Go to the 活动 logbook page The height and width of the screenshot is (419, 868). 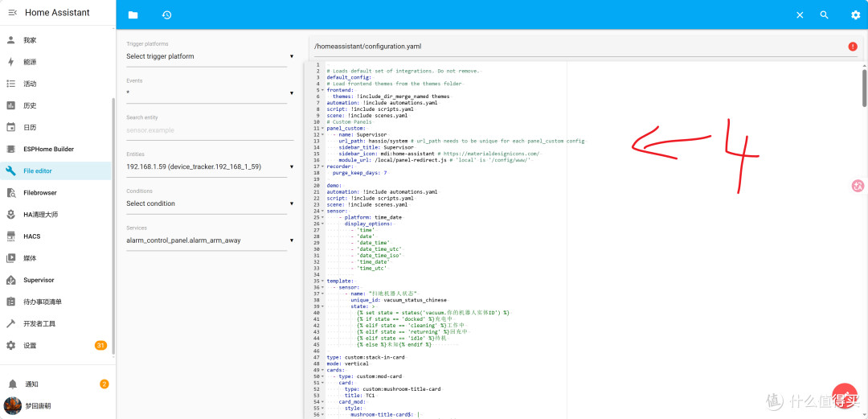[x=55, y=84]
